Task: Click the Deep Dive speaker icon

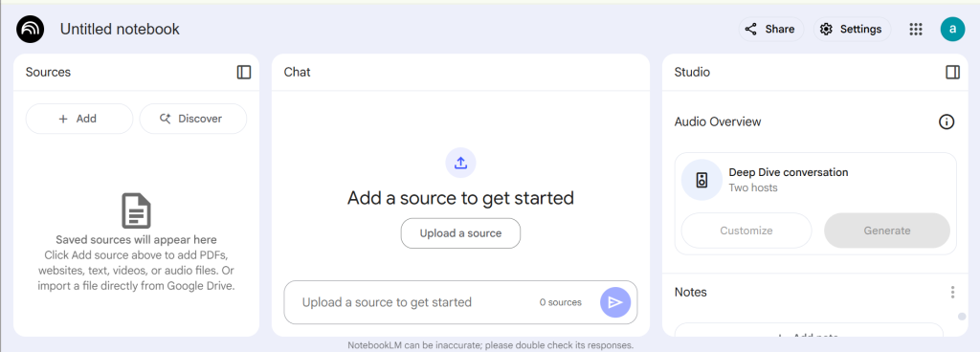Action: [x=702, y=180]
